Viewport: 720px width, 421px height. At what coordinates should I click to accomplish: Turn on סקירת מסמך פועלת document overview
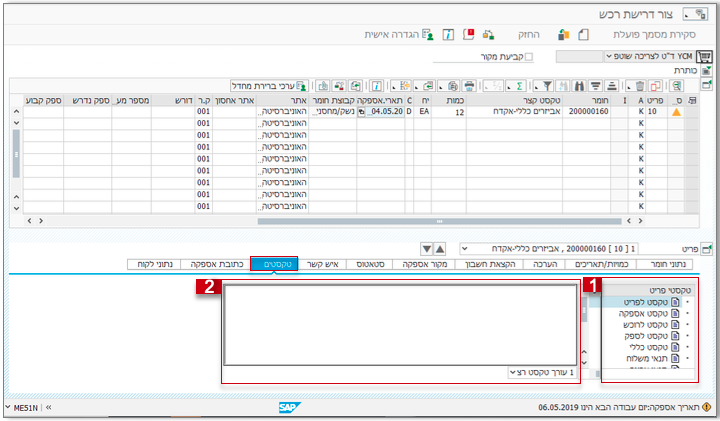coord(654,34)
